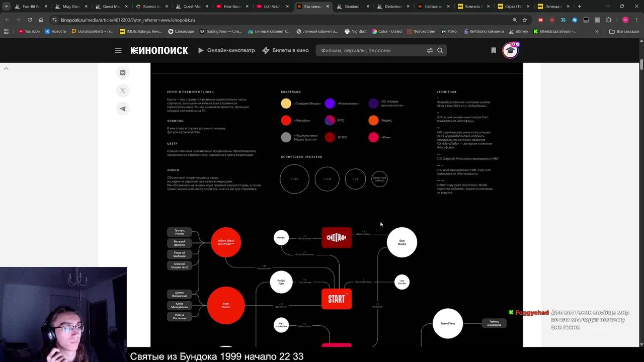Click the grey Национальная Медиа Группа circle
644x362 pixels.
click(286, 137)
